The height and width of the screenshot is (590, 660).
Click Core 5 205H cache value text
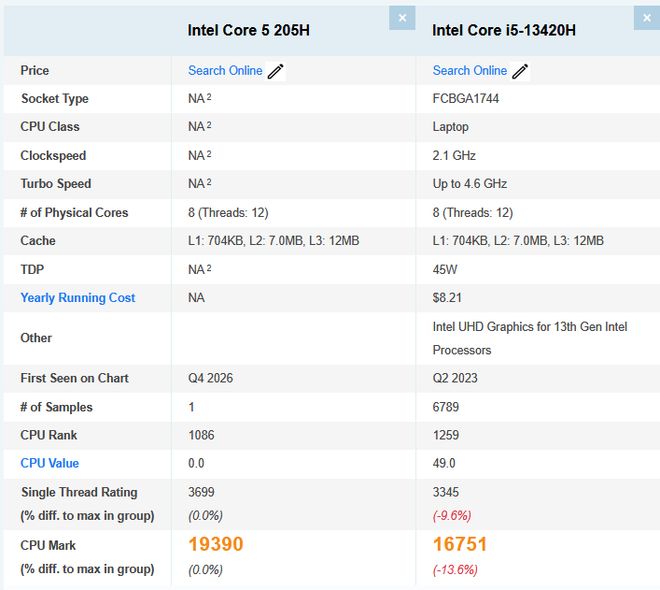click(x=274, y=241)
